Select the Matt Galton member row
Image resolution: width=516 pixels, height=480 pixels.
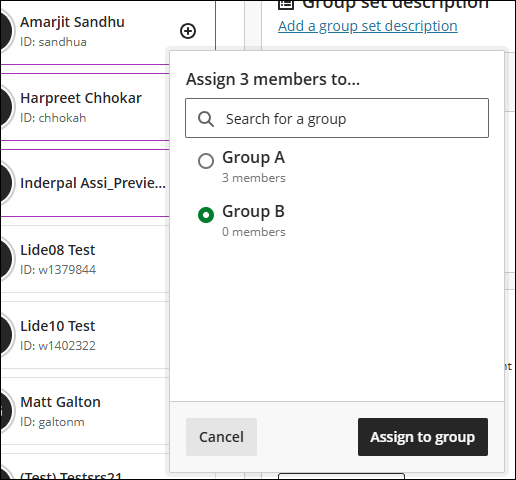point(85,411)
